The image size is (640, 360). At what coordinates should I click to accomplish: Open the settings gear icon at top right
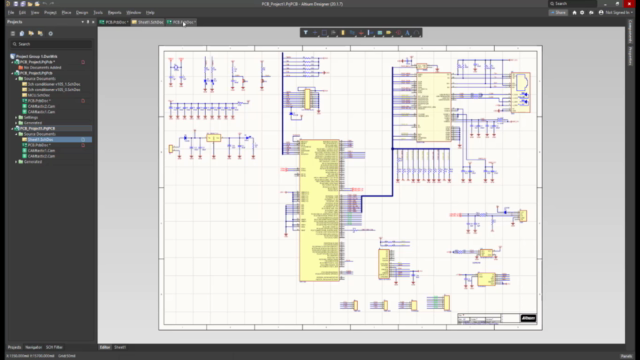582,13
